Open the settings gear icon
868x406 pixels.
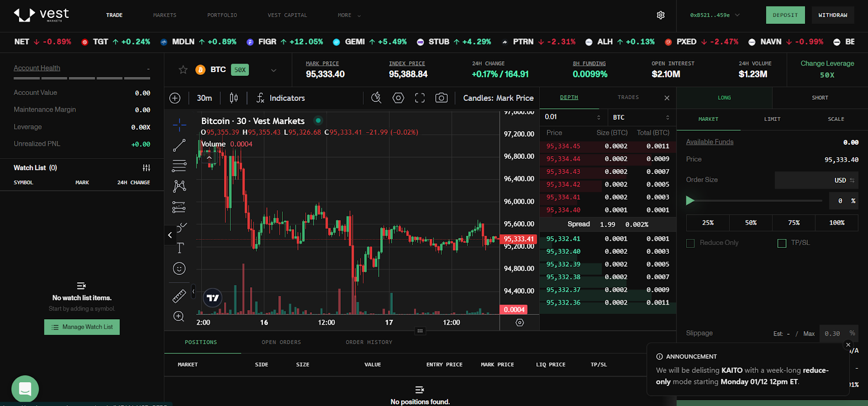coord(660,15)
